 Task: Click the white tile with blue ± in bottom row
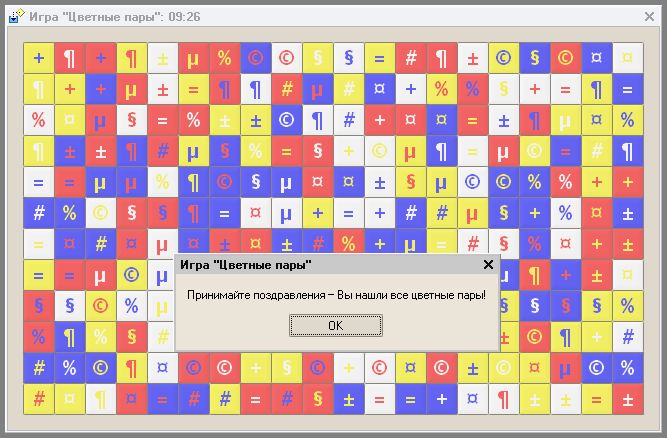(349, 399)
